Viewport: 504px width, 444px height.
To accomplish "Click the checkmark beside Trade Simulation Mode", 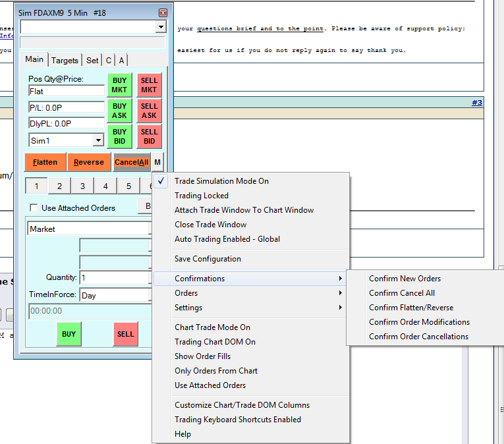I will pos(161,181).
